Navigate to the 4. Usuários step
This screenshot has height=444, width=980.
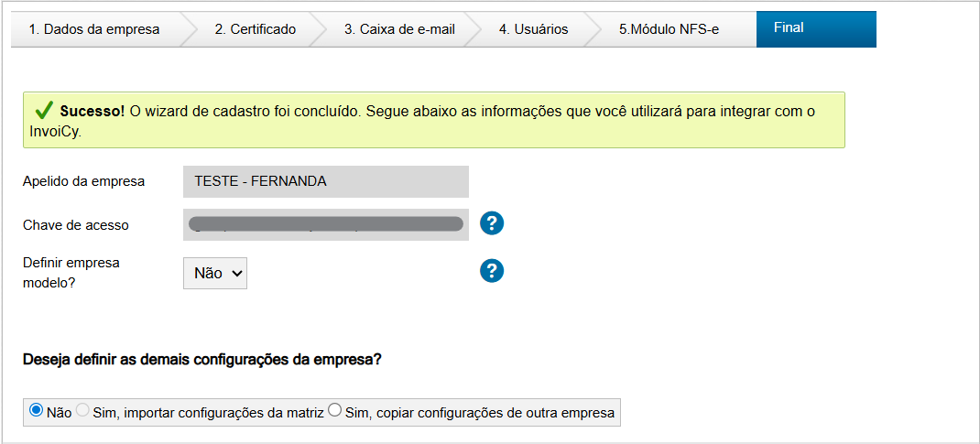pos(533,29)
